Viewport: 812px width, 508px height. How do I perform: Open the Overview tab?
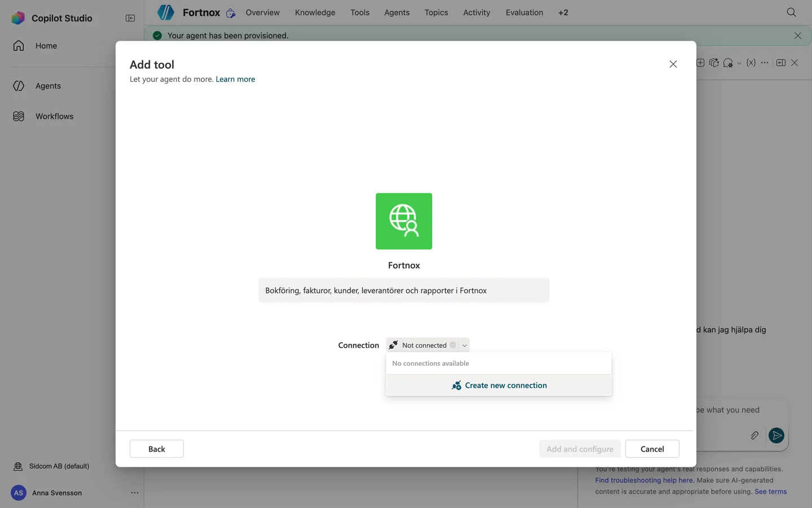pos(263,12)
